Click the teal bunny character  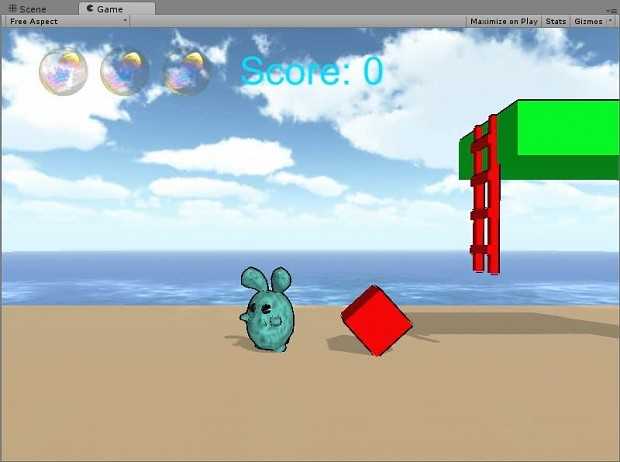click(267, 310)
